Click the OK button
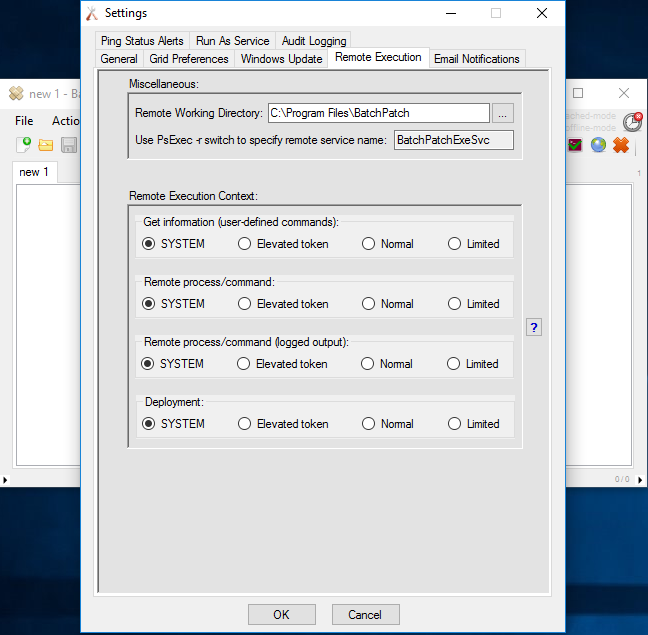 281,614
